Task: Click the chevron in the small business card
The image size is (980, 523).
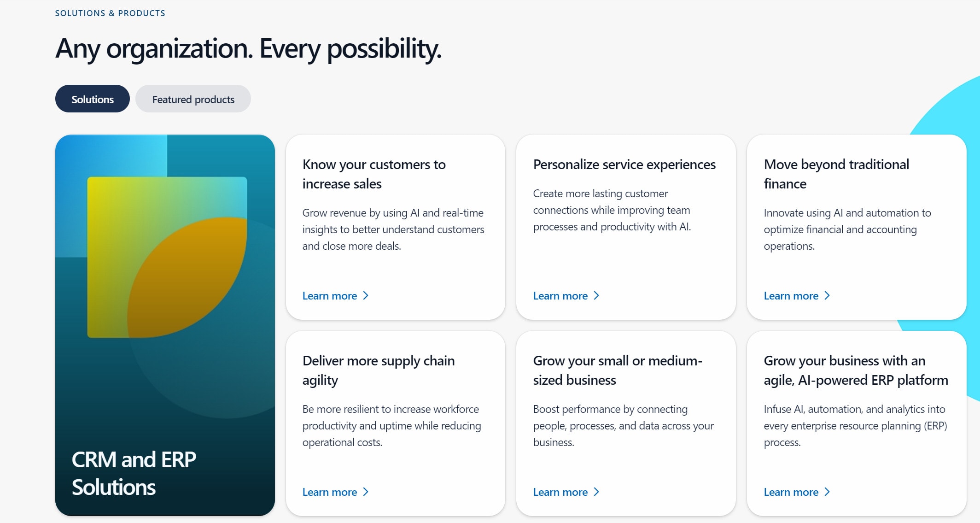Action: (596, 492)
